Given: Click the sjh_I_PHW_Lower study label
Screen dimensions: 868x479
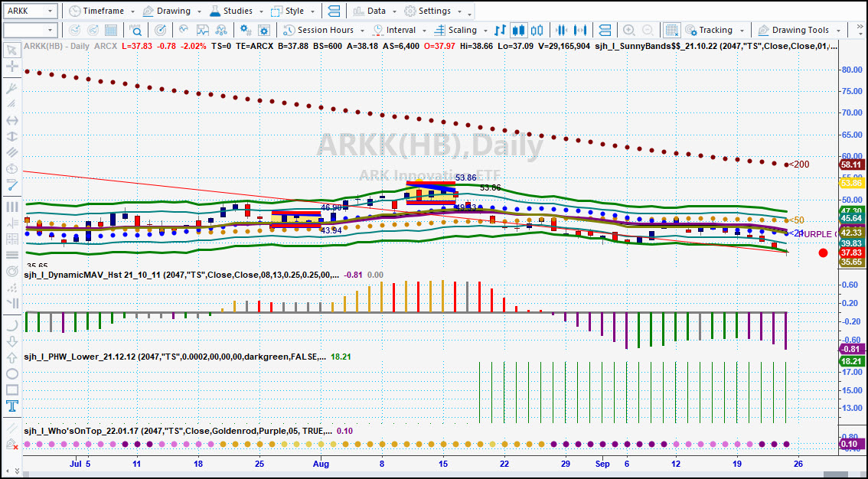Looking at the screenshot, I should (x=174, y=357).
